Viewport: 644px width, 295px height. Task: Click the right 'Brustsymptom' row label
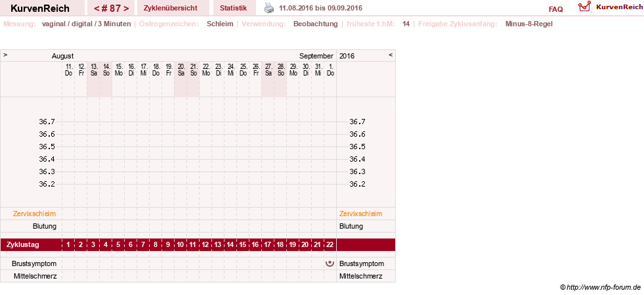(362, 263)
